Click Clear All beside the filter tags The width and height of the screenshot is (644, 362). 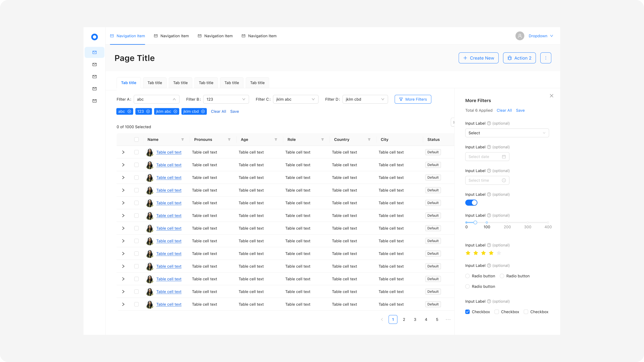(x=218, y=111)
